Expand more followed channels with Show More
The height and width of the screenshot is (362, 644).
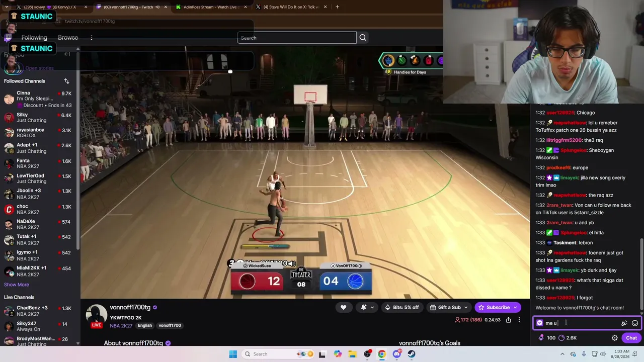pyautogui.click(x=17, y=285)
